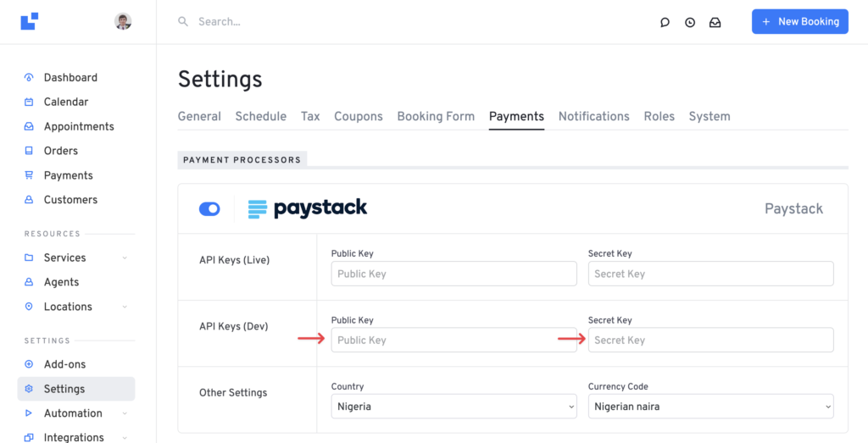Click the Add-ons plus circle icon
This screenshot has height=443, width=868.
point(29,364)
